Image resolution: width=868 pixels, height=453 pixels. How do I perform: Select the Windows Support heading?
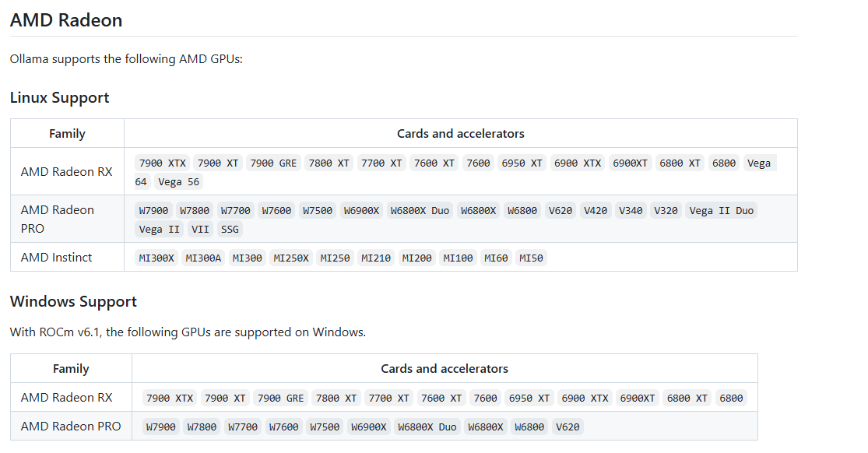click(73, 301)
